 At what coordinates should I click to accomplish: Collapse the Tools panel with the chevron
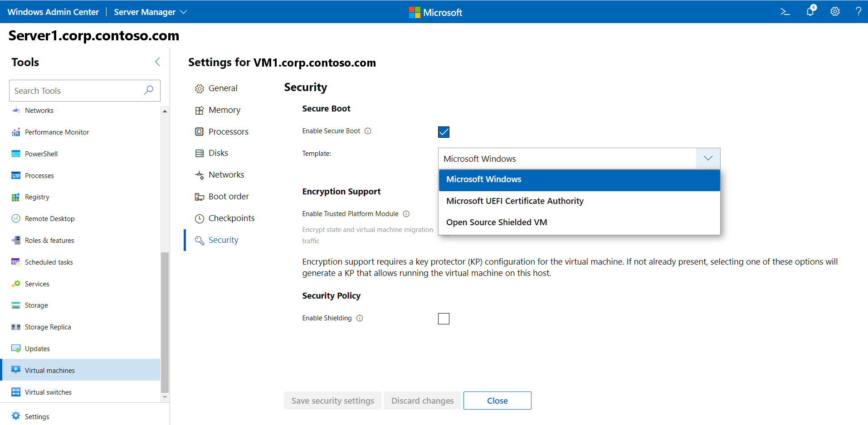pos(157,62)
